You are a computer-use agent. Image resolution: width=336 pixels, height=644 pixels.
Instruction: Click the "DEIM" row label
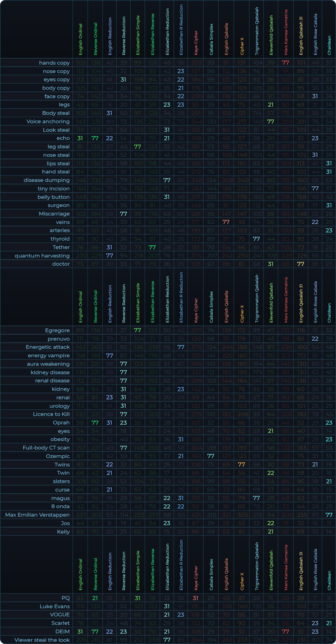63,631
